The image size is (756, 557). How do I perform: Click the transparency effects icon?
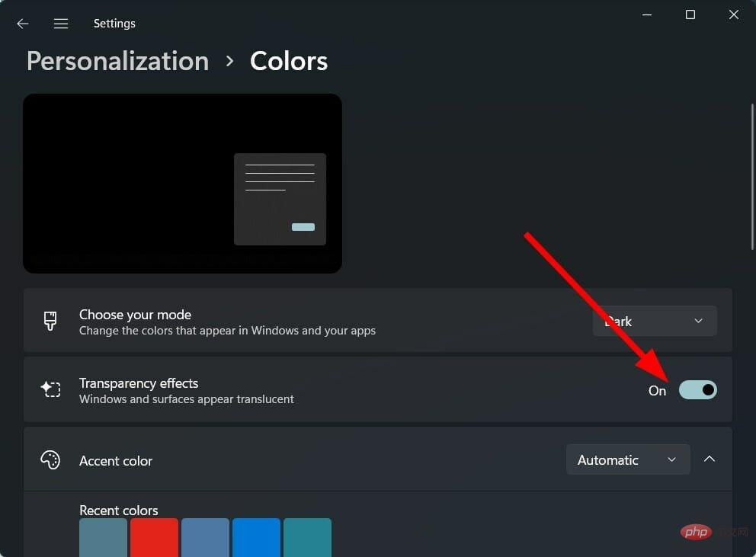click(x=50, y=389)
